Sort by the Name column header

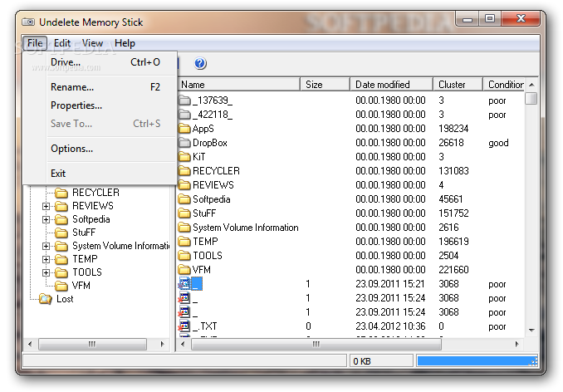pos(239,85)
